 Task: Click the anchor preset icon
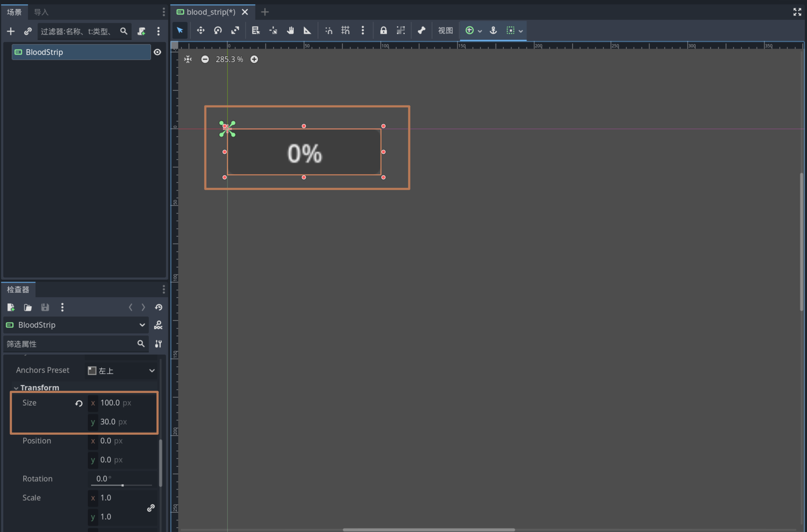pos(493,31)
